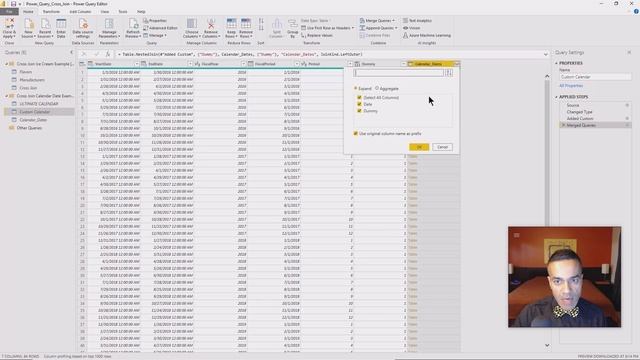Click the gear icon next to Added Custom step
Screen dimensions: 640x360
coord(627,118)
